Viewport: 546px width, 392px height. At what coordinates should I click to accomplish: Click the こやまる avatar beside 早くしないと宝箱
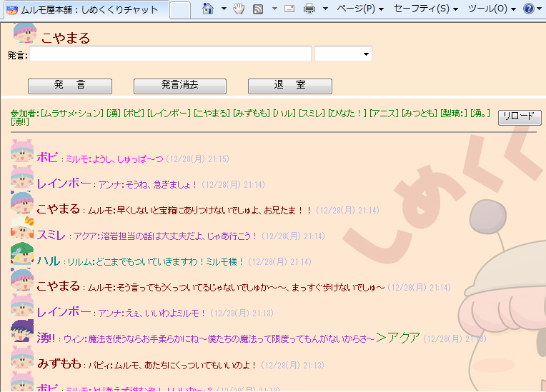pos(22,203)
